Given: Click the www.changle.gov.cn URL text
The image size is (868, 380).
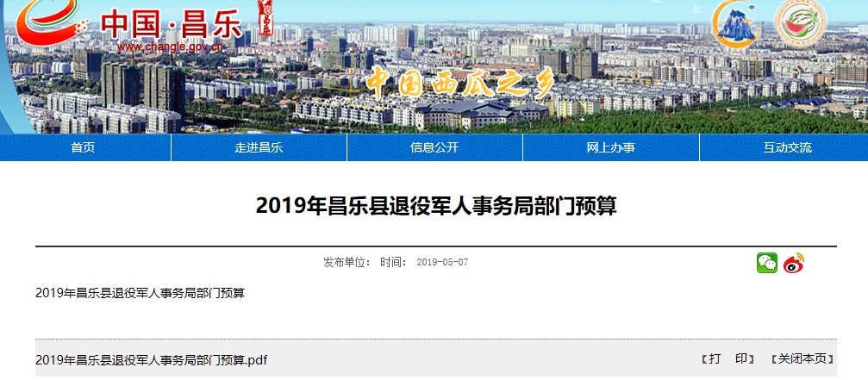Looking at the screenshot, I should point(167,46).
